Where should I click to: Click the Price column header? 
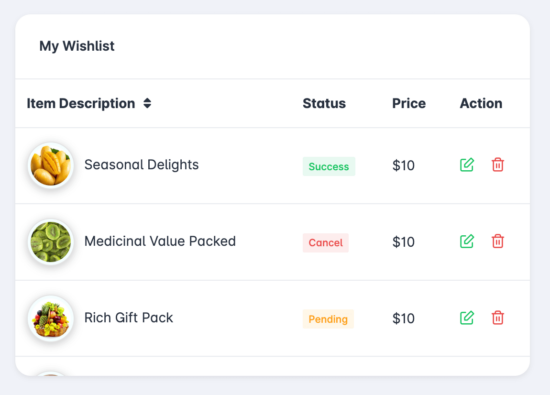point(409,103)
